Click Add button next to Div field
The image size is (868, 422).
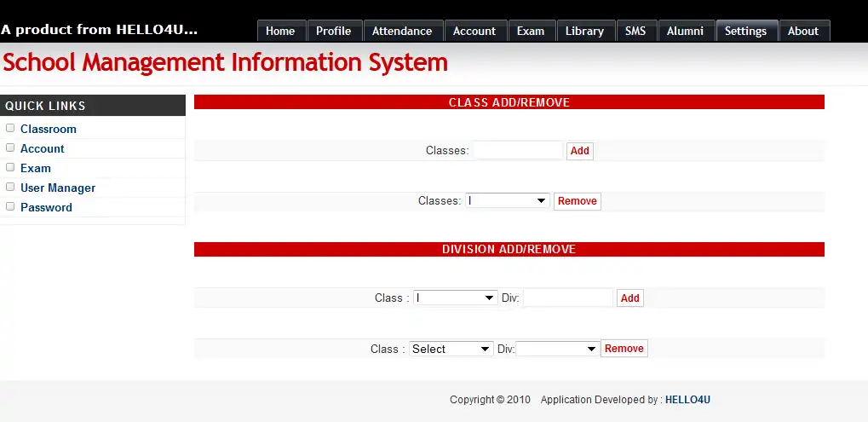[x=630, y=298]
